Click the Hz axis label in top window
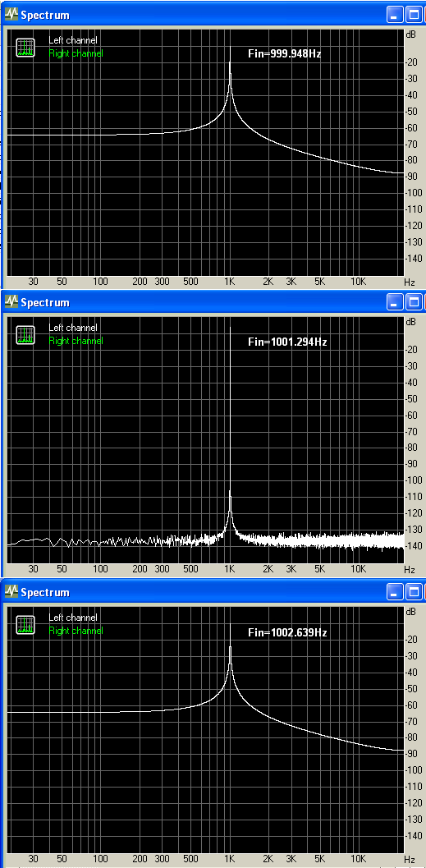426x868 pixels. [x=410, y=282]
